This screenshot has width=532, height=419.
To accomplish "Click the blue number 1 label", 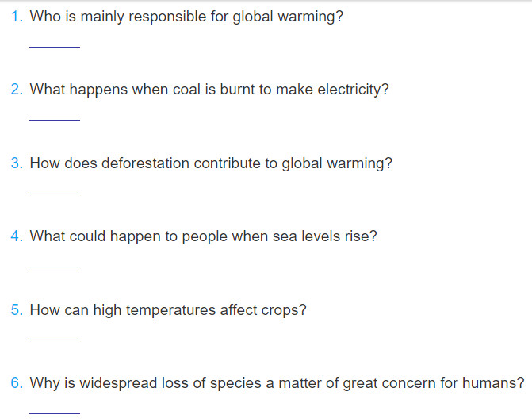I will 17,17.
